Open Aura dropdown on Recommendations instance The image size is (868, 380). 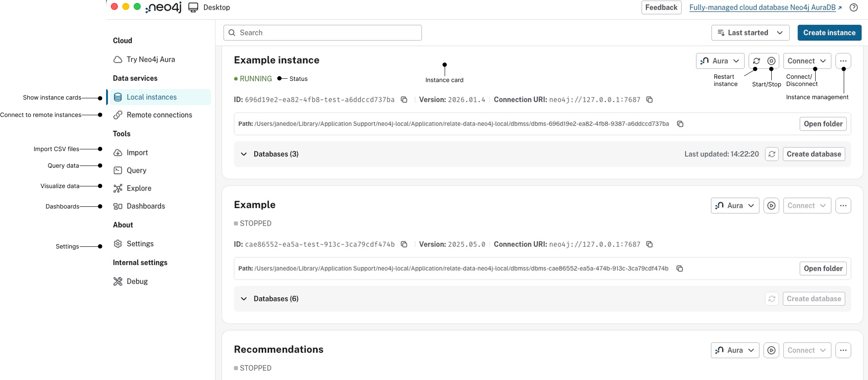735,350
